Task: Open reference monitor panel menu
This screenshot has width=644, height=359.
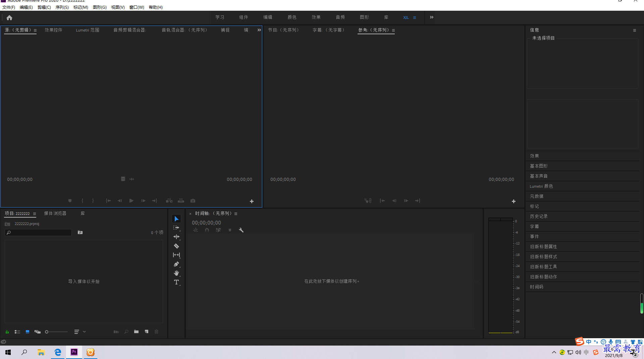Action: 393,30
